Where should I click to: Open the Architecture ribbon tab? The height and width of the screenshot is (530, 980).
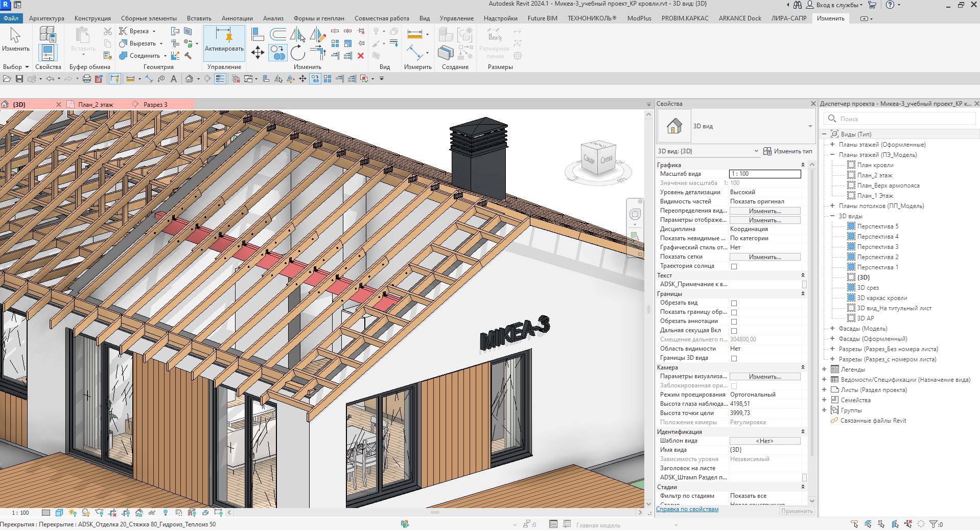tap(46, 18)
